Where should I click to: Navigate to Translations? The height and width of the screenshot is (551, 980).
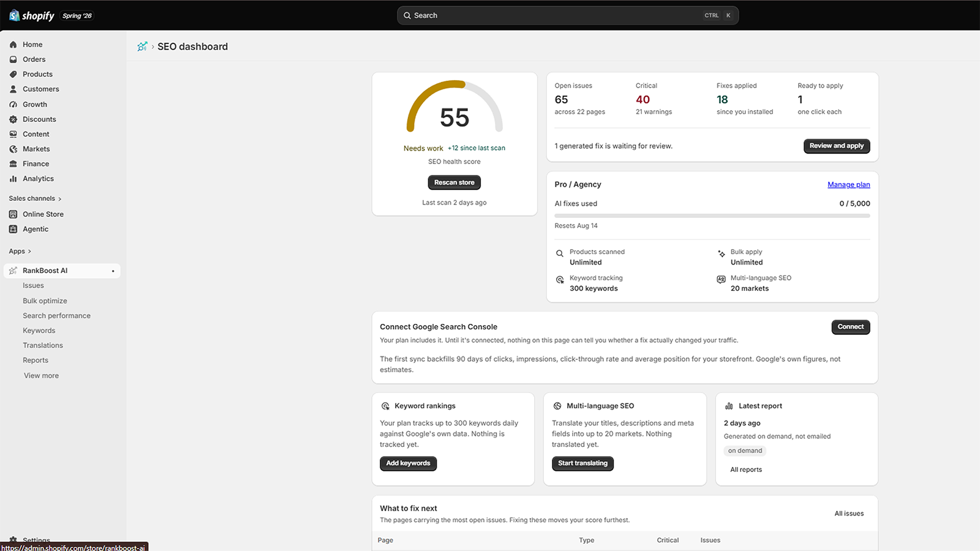click(x=43, y=345)
